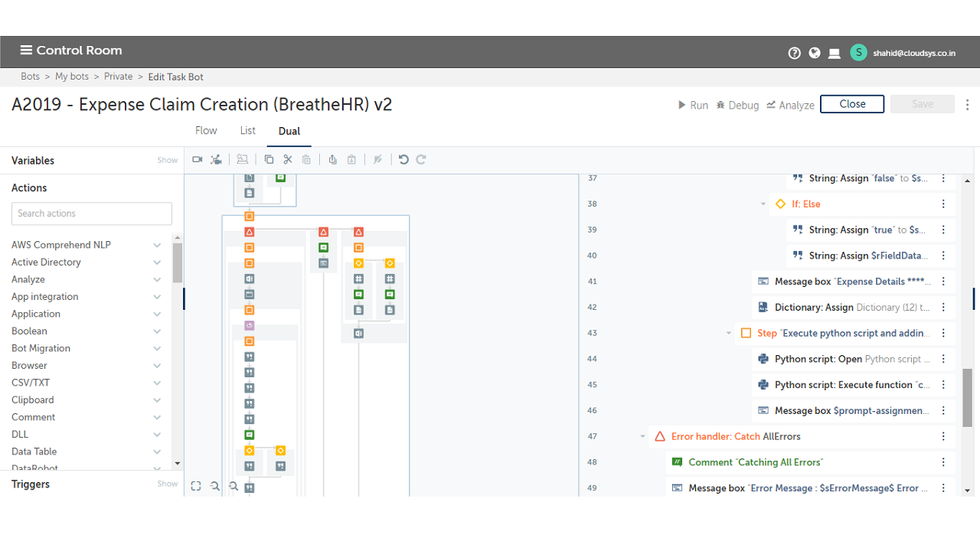Viewport: 980px width, 551px height.
Task: Click the code list vertical scrollbar thumb
Action: [x=967, y=397]
